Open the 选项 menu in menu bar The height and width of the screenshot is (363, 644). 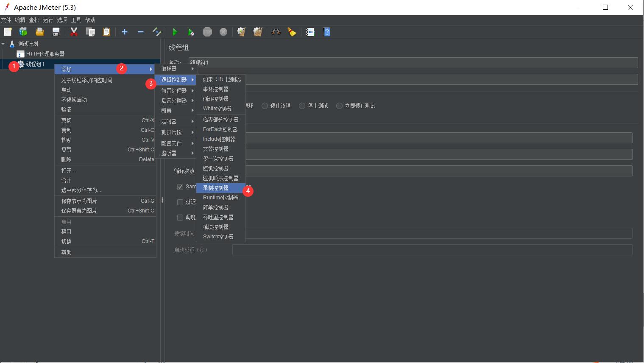62,20
